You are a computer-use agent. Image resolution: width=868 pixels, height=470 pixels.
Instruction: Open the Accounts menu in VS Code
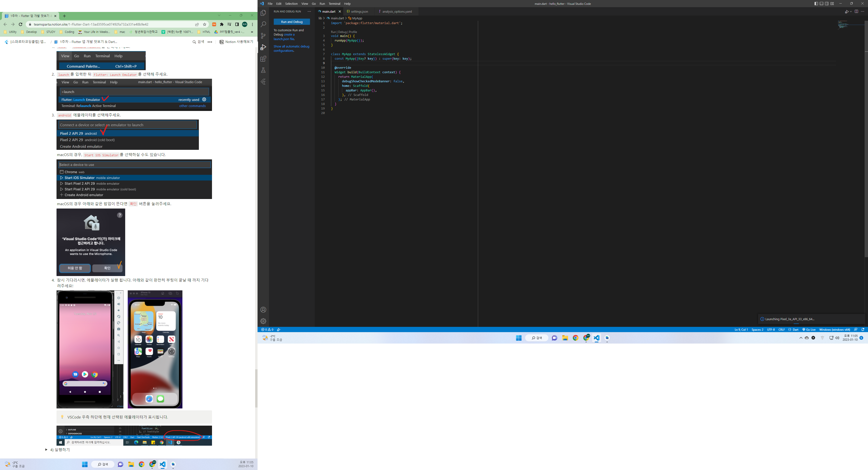[263, 310]
